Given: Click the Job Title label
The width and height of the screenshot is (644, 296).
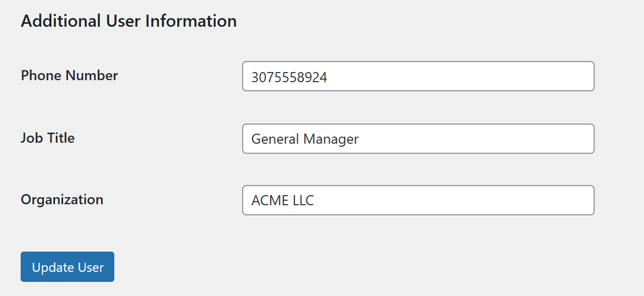Looking at the screenshot, I should (x=48, y=138).
